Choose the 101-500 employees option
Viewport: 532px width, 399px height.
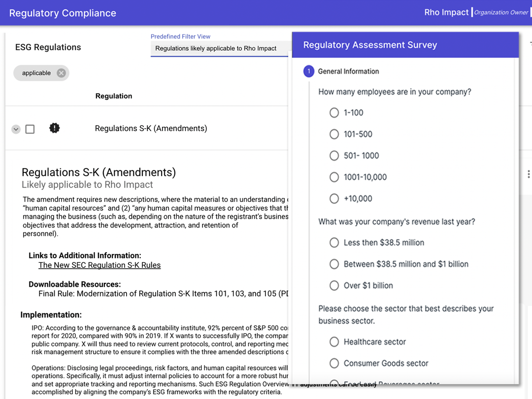pos(334,134)
